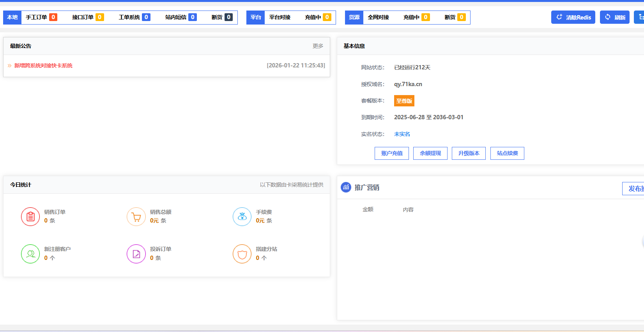644x332 pixels.
Task: Click the sales order clipboard icon
Action: (30, 217)
